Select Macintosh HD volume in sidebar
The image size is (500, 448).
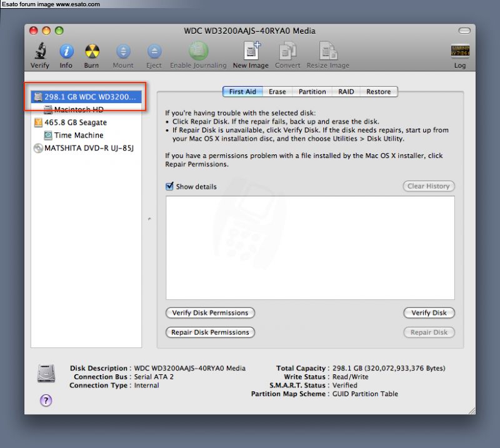(86, 110)
